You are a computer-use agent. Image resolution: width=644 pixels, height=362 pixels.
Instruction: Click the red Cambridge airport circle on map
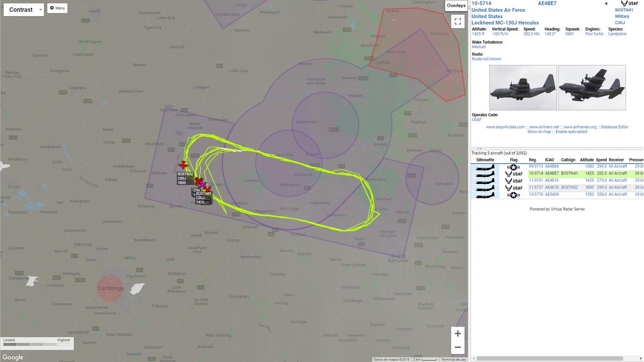[110, 289]
